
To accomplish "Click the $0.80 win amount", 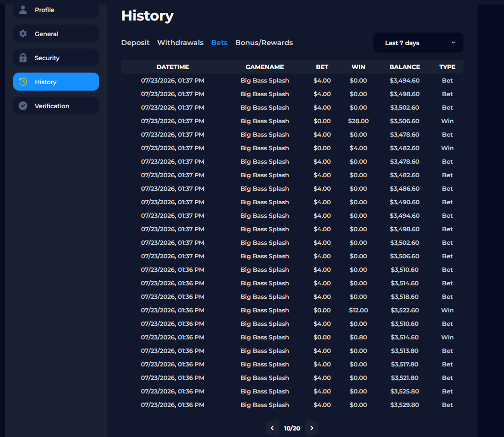I will 358,337.
